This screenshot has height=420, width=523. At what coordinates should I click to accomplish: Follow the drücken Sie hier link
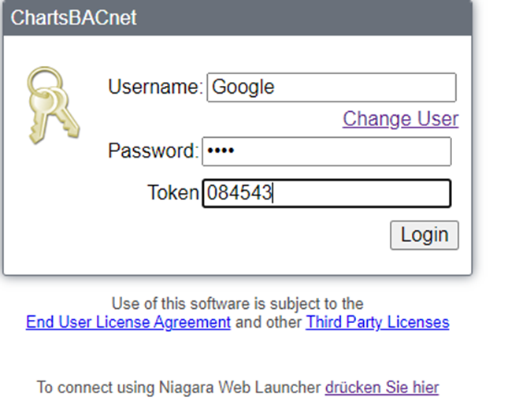[382, 388]
